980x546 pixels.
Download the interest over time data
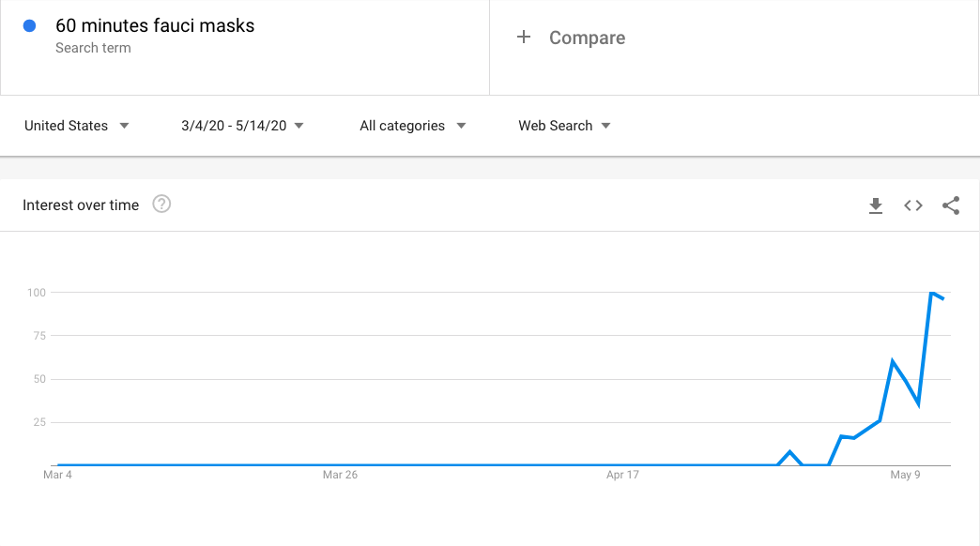876,205
